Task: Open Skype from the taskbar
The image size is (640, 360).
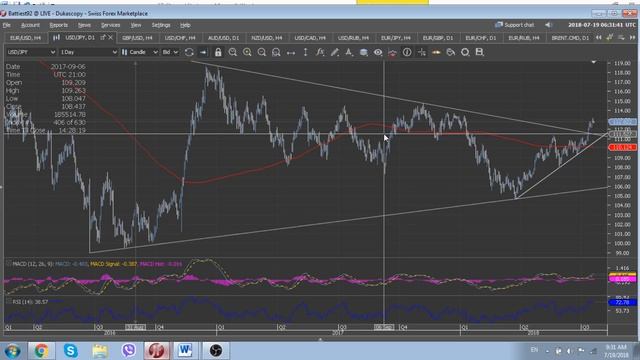Action: tap(70, 351)
